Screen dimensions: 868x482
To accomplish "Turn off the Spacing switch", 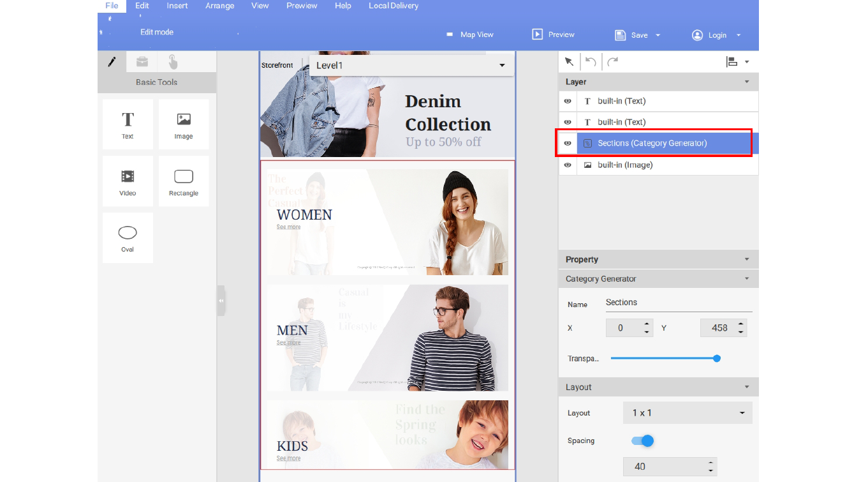I will (x=643, y=441).
